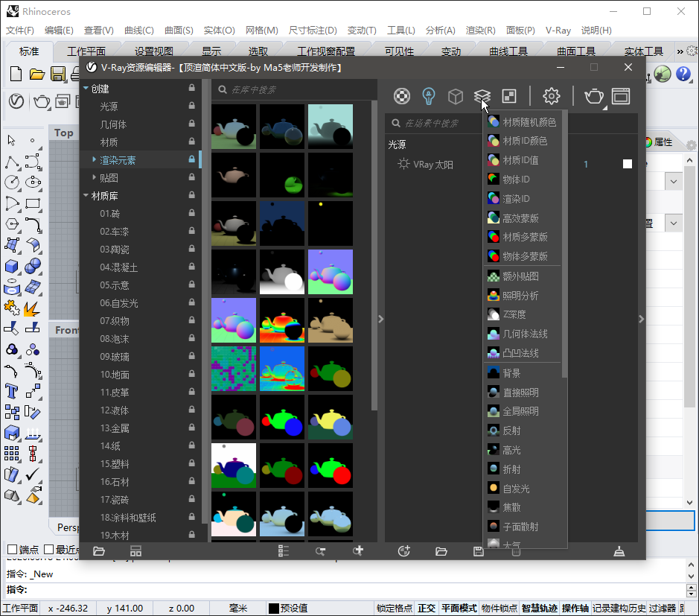The image size is (699, 616).
Task: Expand the 贴图 tree item
Action: tap(94, 177)
